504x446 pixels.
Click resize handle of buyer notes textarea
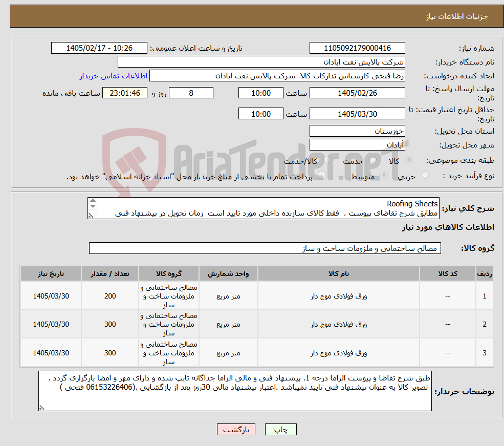click(x=41, y=408)
